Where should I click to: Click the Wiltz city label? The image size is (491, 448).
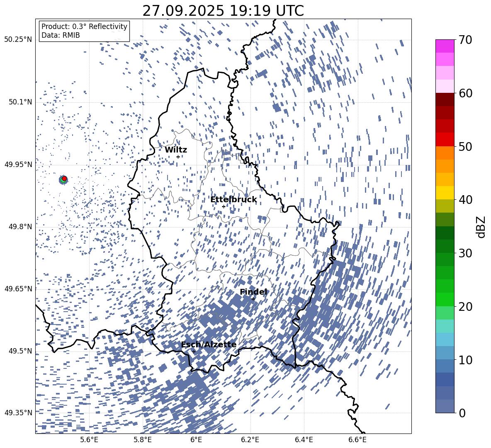[x=176, y=150]
